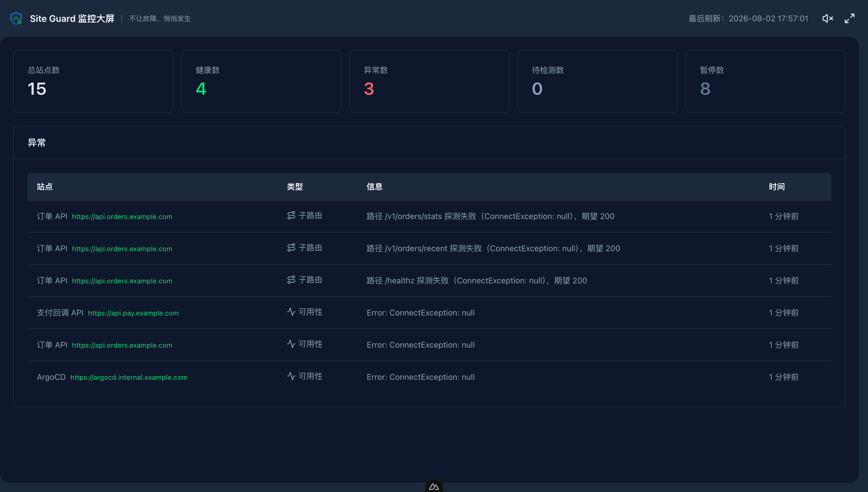
Task: Open https://argocd.internal.example.com link
Action: pyautogui.click(x=129, y=377)
